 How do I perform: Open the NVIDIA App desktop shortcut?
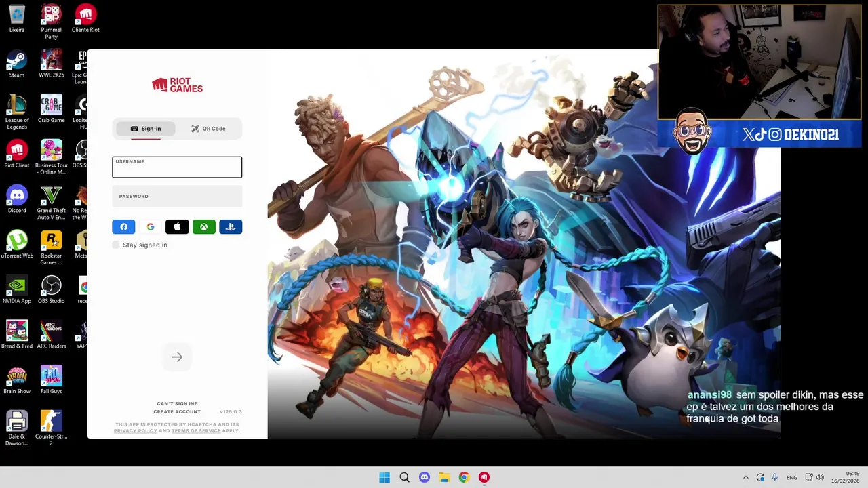(17, 290)
